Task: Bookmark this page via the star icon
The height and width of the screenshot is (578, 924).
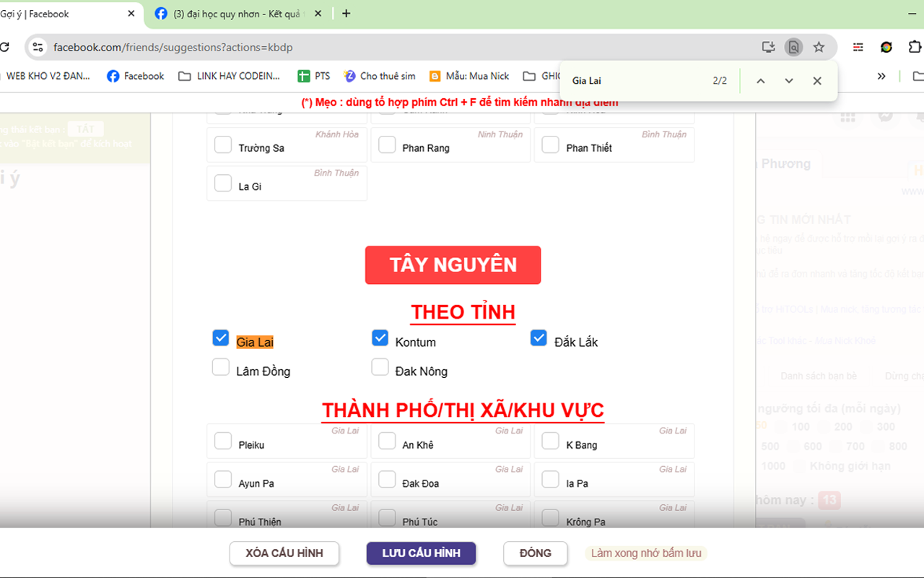Action: tap(819, 47)
